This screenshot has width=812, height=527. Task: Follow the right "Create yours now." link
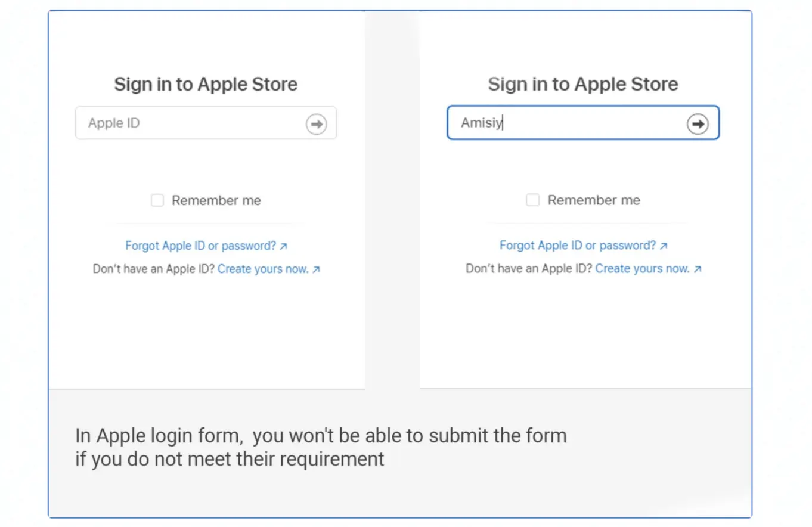click(643, 268)
